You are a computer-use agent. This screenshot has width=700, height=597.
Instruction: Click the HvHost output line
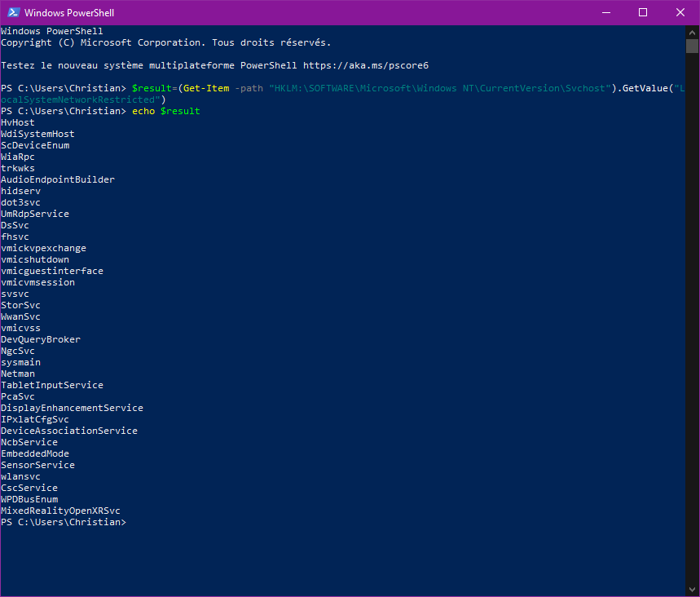[17, 122]
